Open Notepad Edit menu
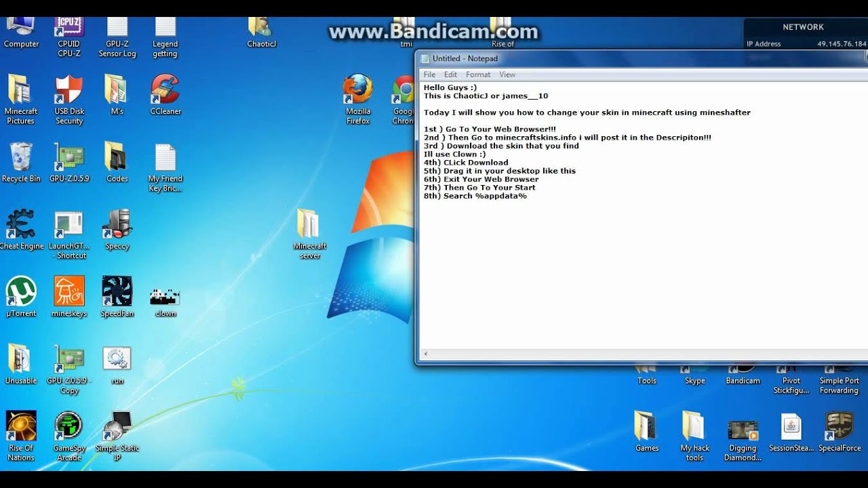The height and width of the screenshot is (488, 868). tap(450, 75)
